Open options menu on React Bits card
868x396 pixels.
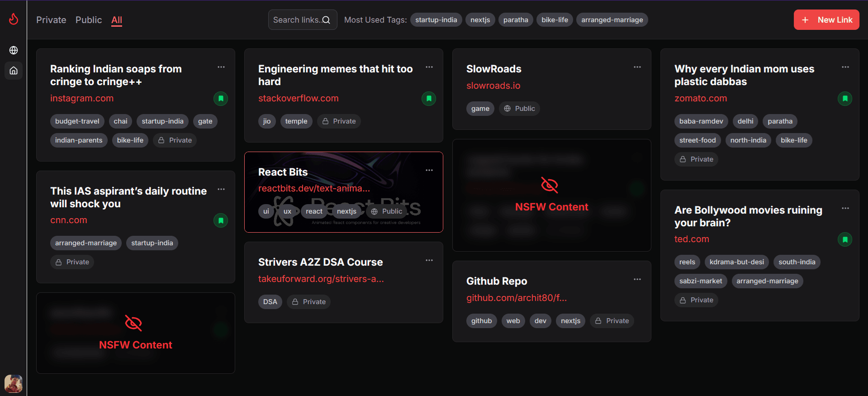click(x=429, y=170)
